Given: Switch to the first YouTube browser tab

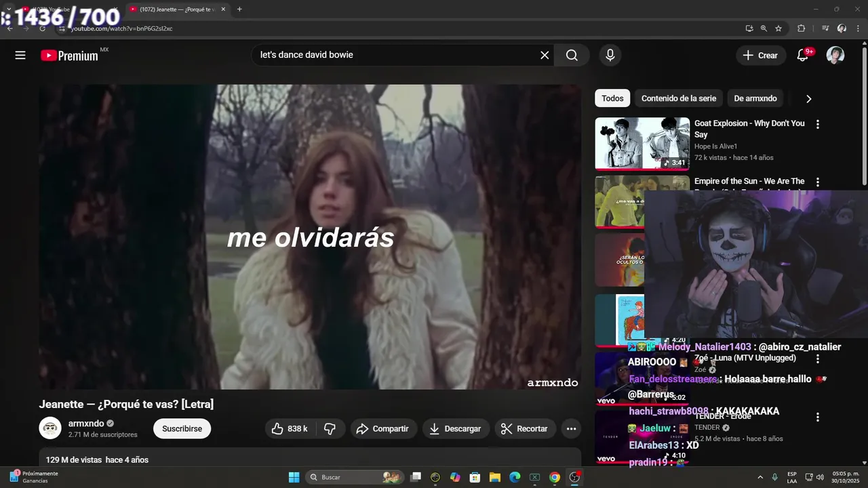Looking at the screenshot, I should [68, 9].
